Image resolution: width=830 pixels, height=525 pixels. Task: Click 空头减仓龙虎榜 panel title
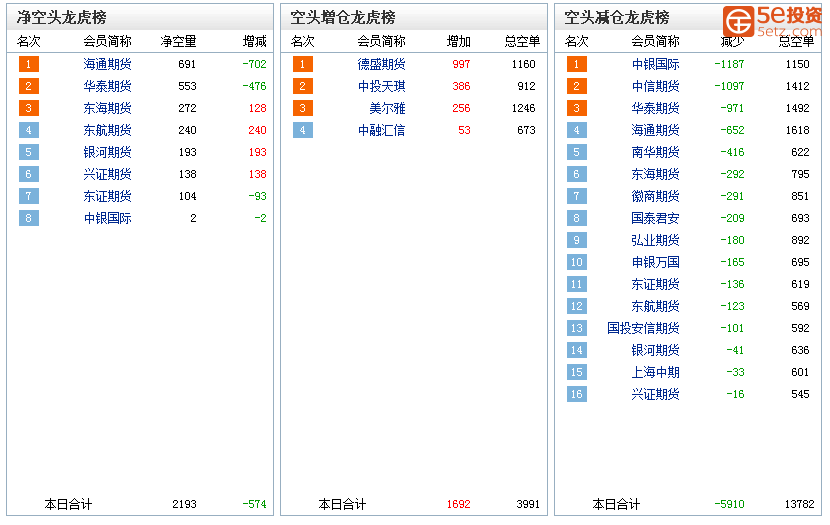pos(617,17)
